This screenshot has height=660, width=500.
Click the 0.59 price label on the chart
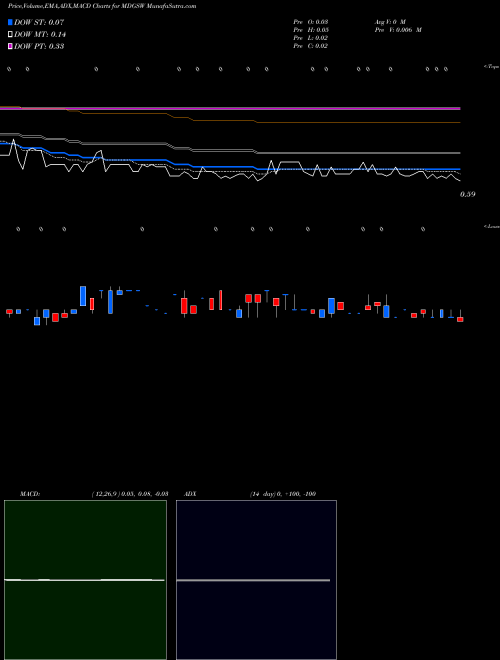468,194
